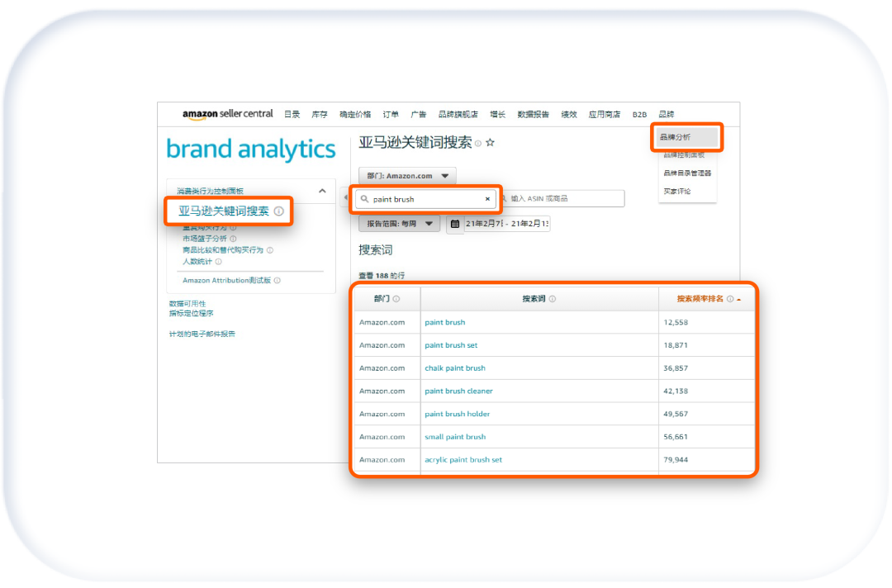Click info icon next to 亚马逊关键词搜索 link

click(x=279, y=211)
